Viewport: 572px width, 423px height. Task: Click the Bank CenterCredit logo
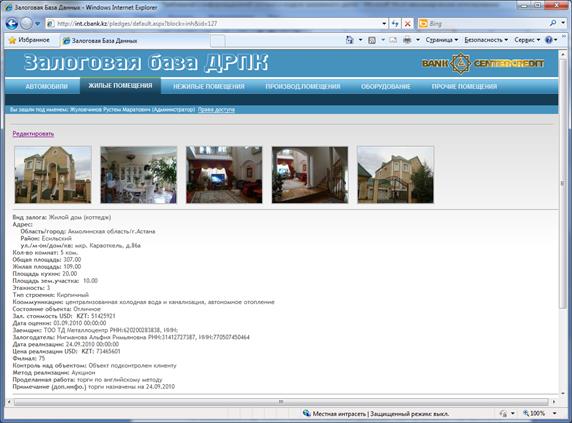pyautogui.click(x=483, y=64)
